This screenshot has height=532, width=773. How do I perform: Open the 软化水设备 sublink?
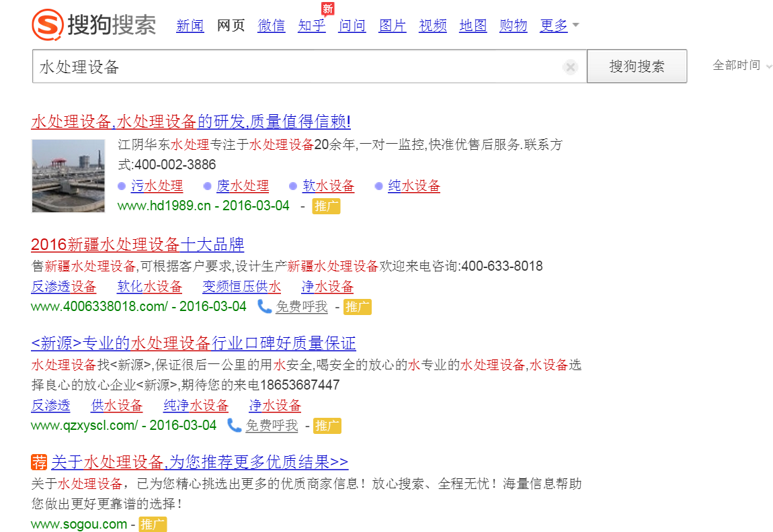coord(150,287)
